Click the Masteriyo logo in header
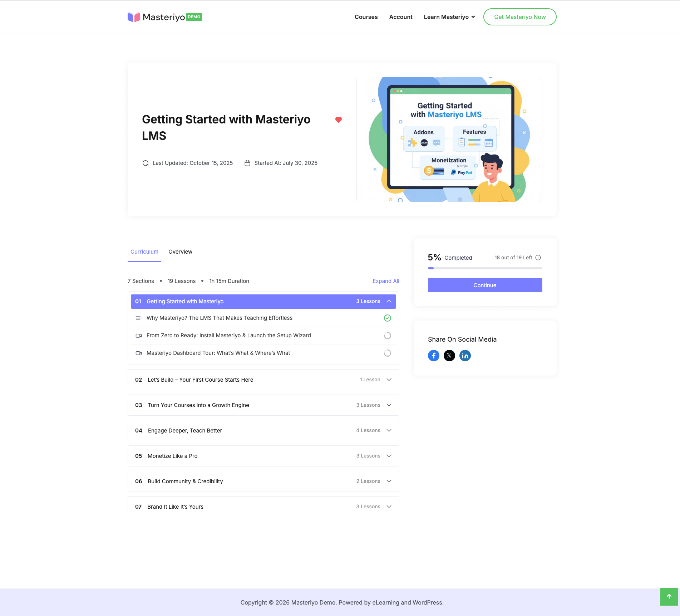This screenshot has height=616, width=680. click(165, 17)
